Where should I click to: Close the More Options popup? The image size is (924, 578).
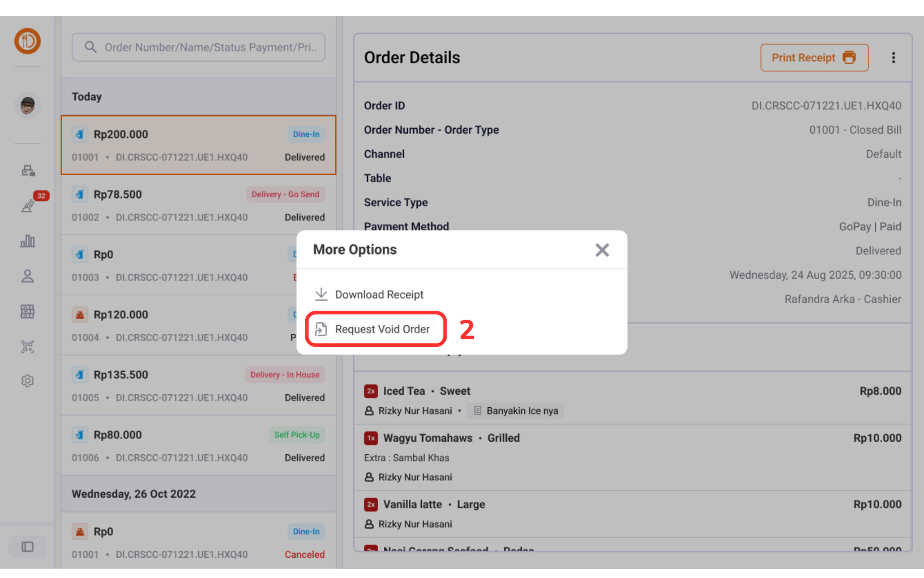602,250
